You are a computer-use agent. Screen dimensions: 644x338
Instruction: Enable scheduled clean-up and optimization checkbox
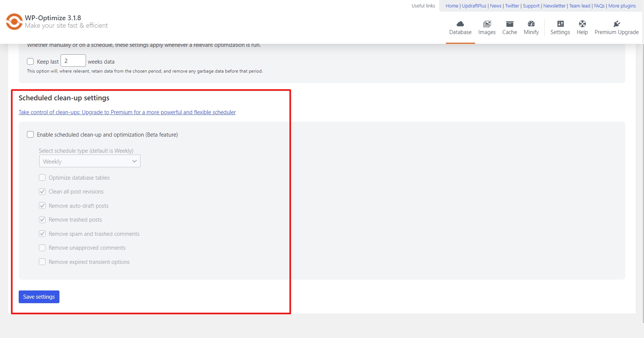click(30, 134)
